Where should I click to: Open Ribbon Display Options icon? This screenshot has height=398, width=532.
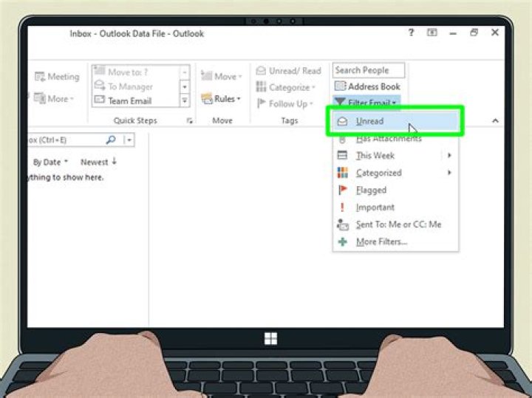432,32
